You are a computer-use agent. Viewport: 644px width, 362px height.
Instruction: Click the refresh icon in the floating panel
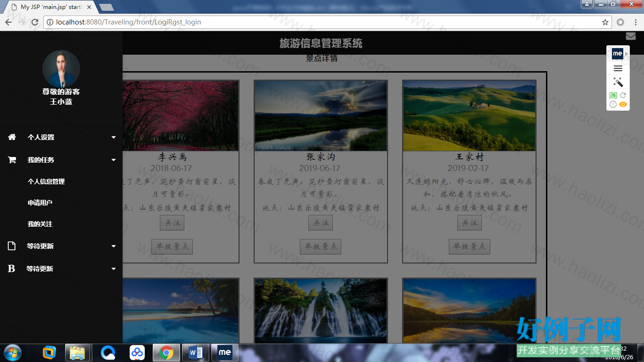623,95
